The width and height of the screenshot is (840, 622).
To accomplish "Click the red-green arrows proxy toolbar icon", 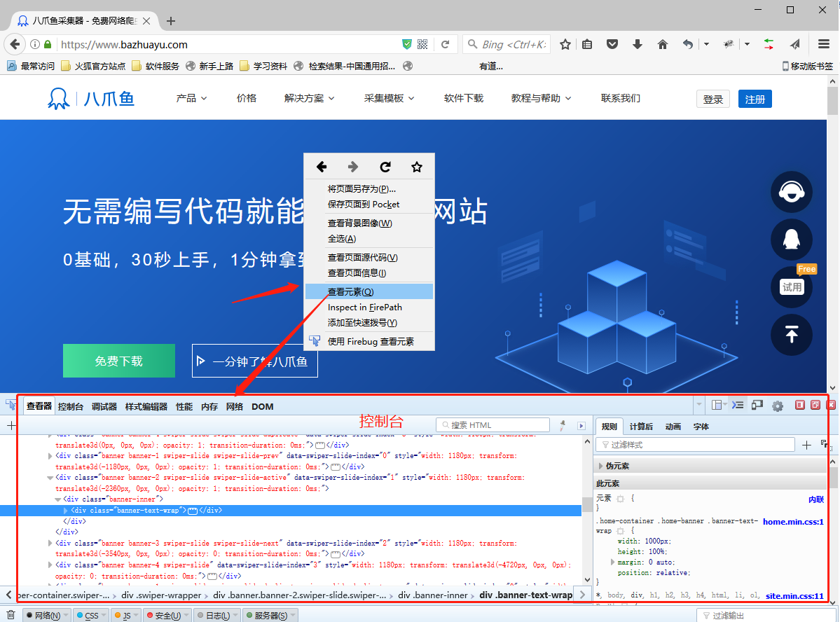I will pyautogui.click(x=769, y=44).
